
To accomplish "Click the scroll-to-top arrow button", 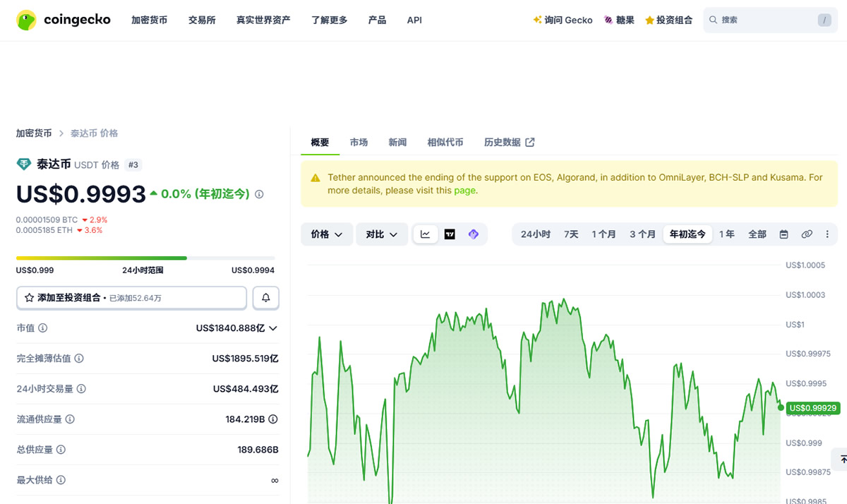I will [841, 459].
